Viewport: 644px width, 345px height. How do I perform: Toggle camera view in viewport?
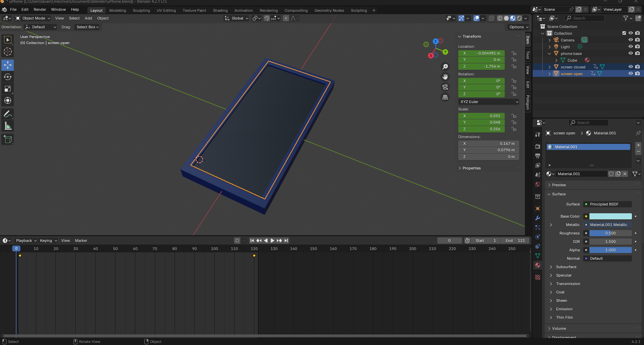(445, 87)
